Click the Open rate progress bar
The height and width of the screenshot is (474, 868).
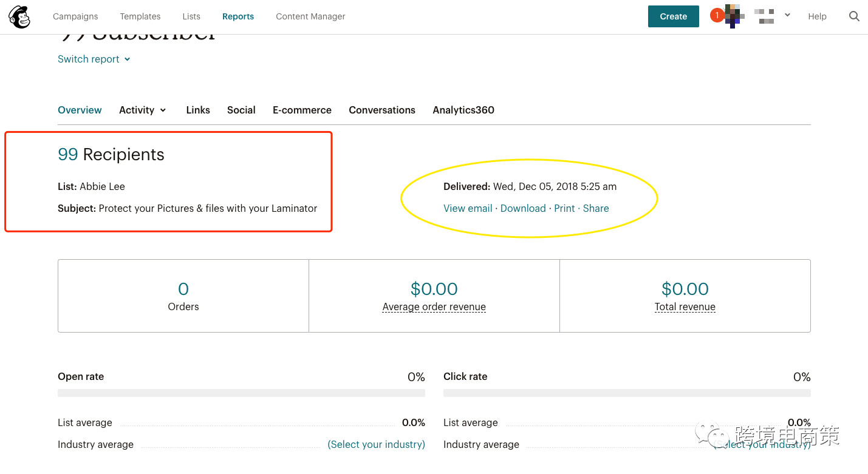pyautogui.click(x=241, y=393)
